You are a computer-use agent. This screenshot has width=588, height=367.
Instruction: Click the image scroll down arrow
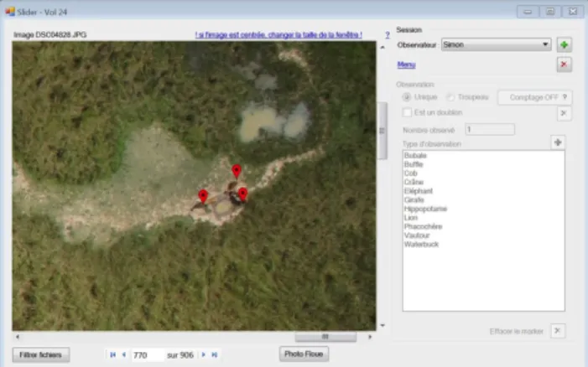382,325
